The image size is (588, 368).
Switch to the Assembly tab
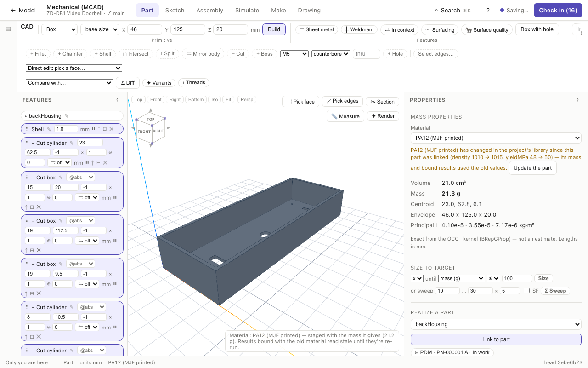(x=209, y=10)
